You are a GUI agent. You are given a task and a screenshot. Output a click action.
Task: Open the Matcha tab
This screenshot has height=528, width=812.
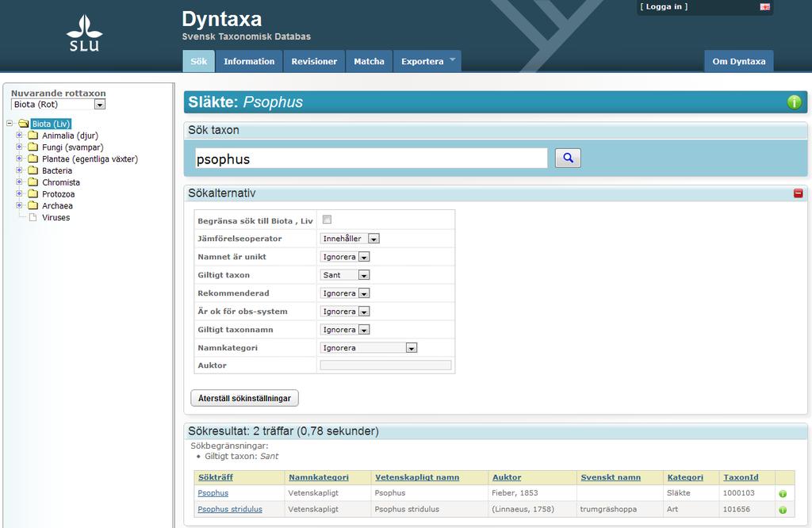(369, 61)
